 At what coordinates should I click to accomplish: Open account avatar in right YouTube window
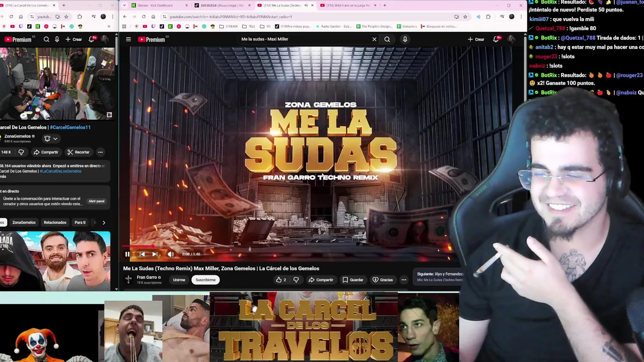(x=511, y=39)
